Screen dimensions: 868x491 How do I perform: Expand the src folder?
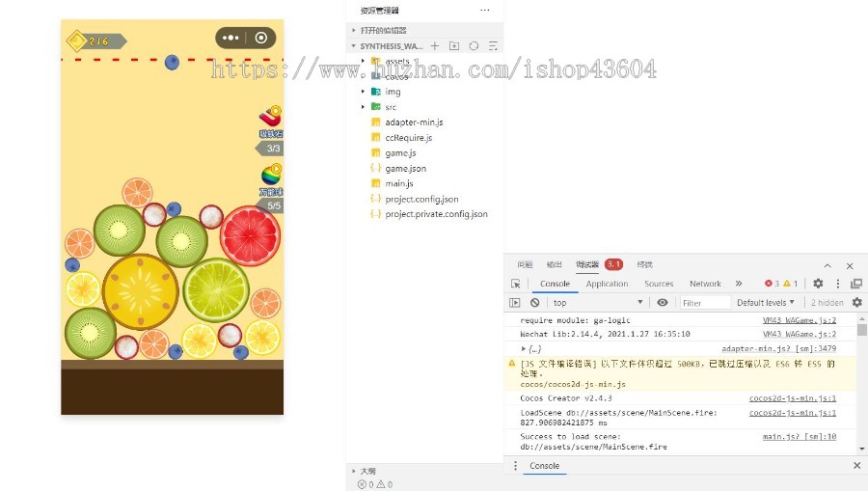(424, 107)
